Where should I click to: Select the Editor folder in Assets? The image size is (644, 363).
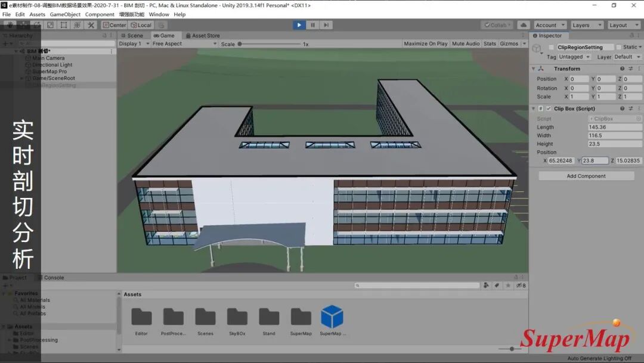point(141,321)
